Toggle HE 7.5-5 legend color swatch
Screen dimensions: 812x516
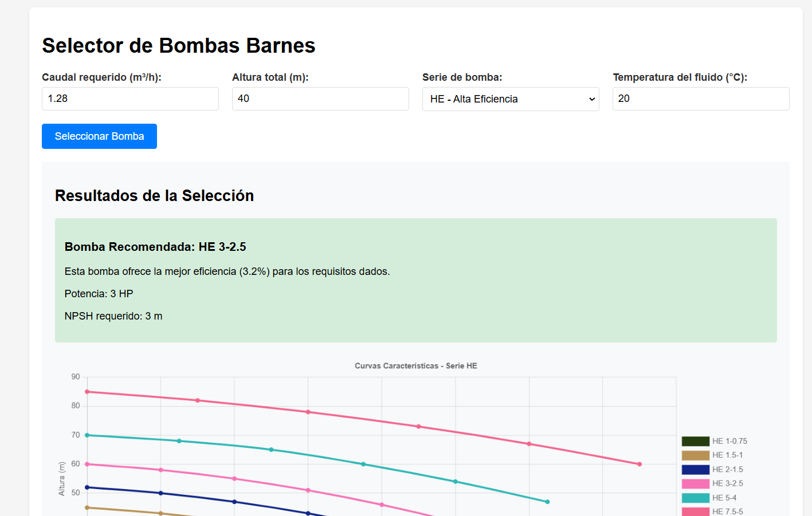tap(695, 511)
